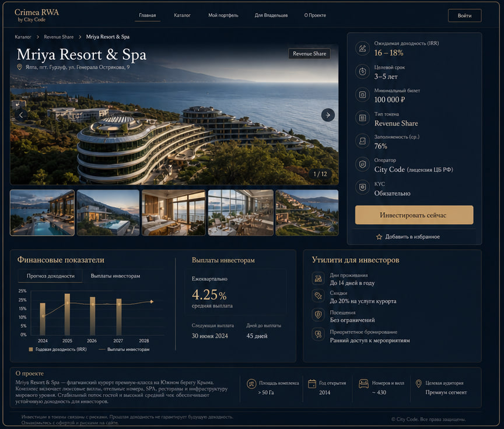Click the Площадь комплекса icon
The width and height of the screenshot is (504, 429).
point(251,384)
